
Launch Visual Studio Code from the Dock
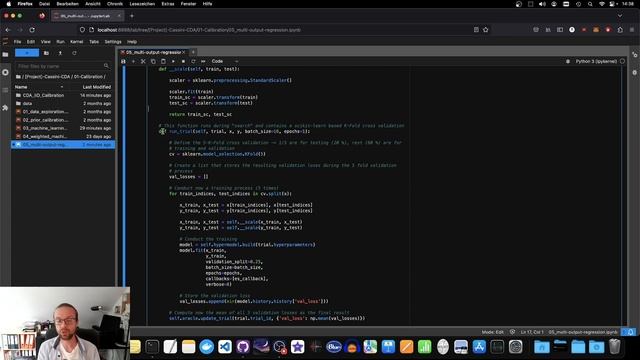pos(225,347)
